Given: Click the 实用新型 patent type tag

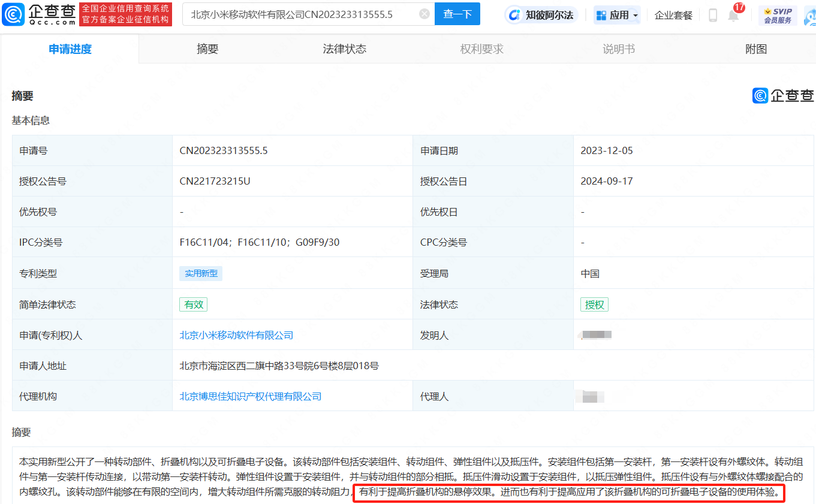Looking at the screenshot, I should click(201, 274).
